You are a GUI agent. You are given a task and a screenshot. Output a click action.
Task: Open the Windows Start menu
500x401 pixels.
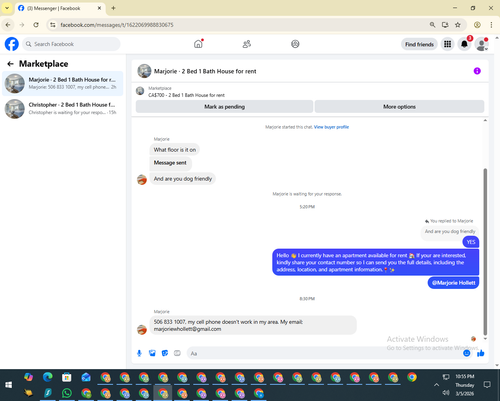9,385
